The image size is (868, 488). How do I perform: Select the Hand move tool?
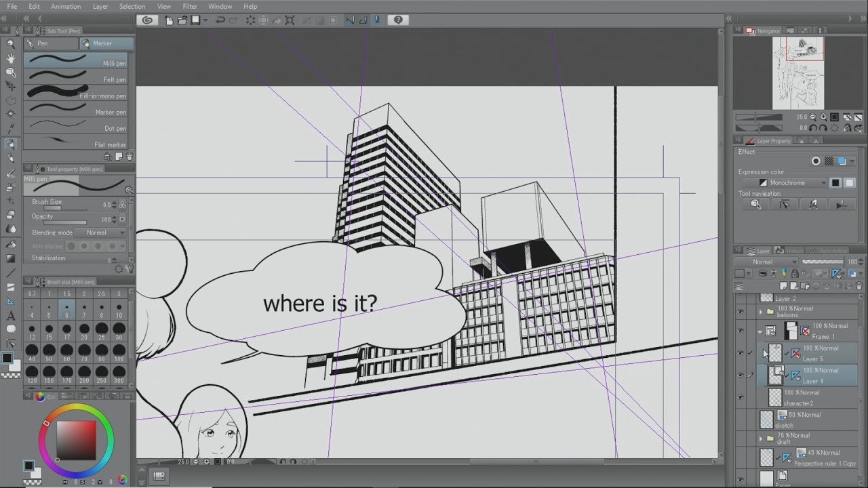tap(11, 58)
